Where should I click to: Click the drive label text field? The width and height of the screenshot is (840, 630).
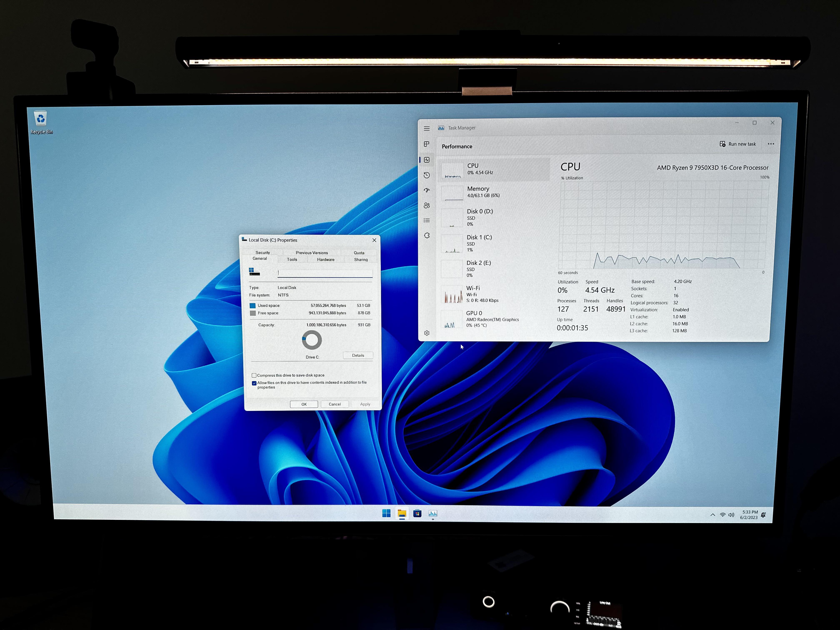click(x=325, y=273)
